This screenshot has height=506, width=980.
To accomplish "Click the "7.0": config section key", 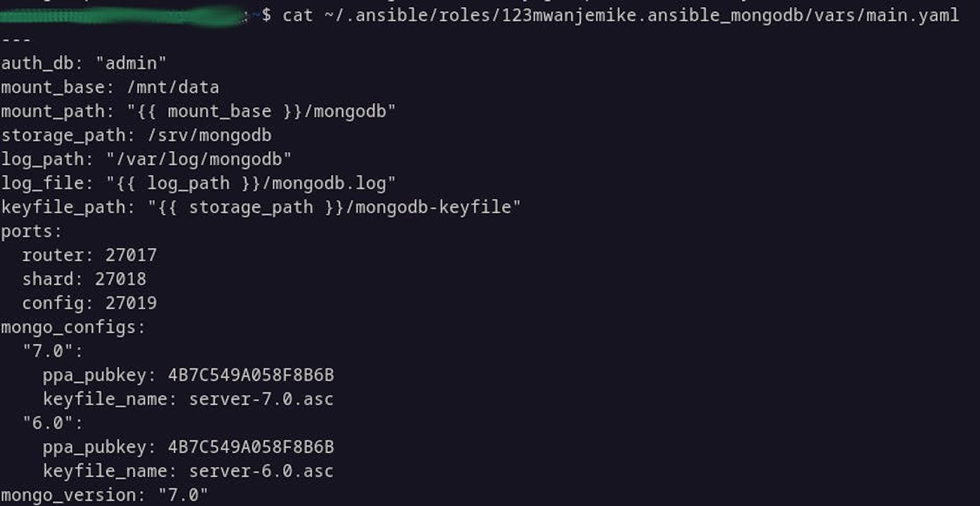I will point(53,351).
